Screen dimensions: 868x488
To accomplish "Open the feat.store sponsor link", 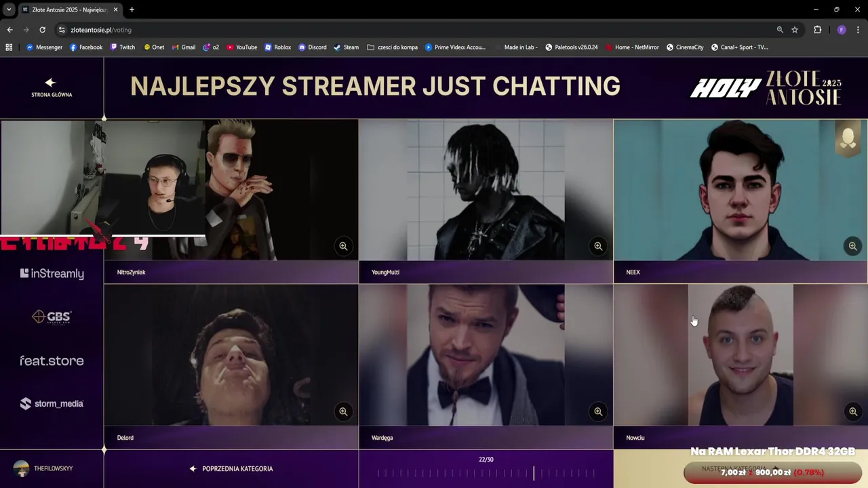I will [x=52, y=361].
